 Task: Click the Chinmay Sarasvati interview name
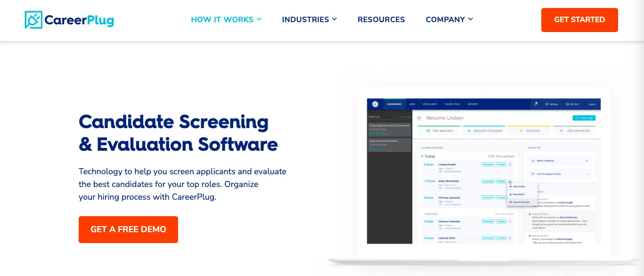(449, 197)
